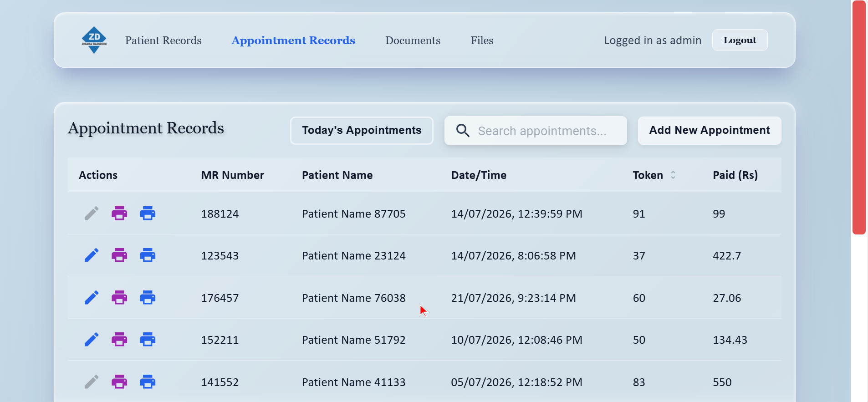The image size is (868, 402).
Task: Show Today's Appointments
Action: [362, 131]
